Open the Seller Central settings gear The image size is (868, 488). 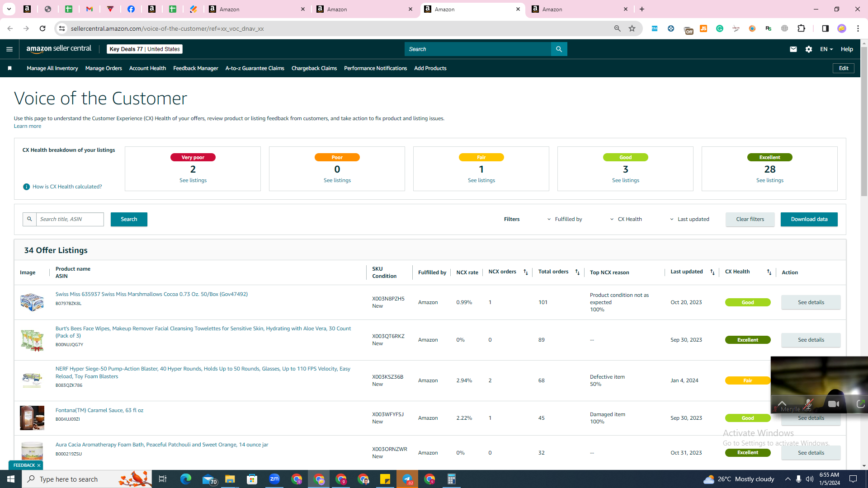(x=809, y=49)
